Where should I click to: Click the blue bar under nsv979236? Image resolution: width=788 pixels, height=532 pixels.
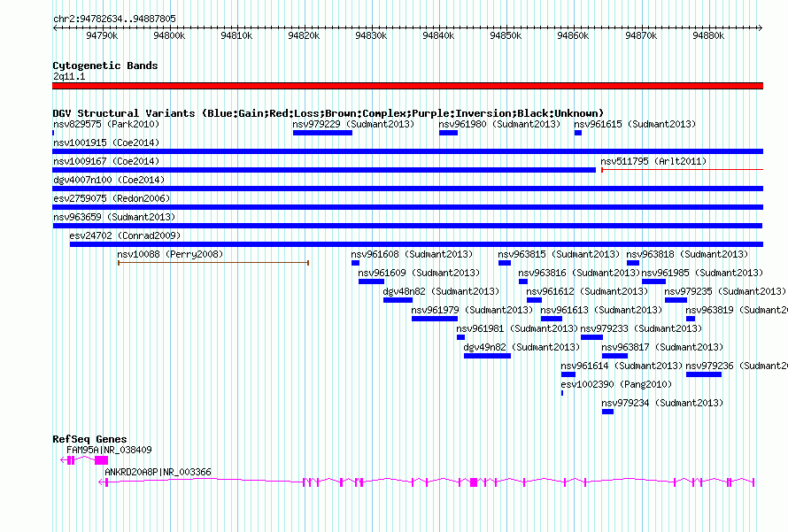click(704, 374)
